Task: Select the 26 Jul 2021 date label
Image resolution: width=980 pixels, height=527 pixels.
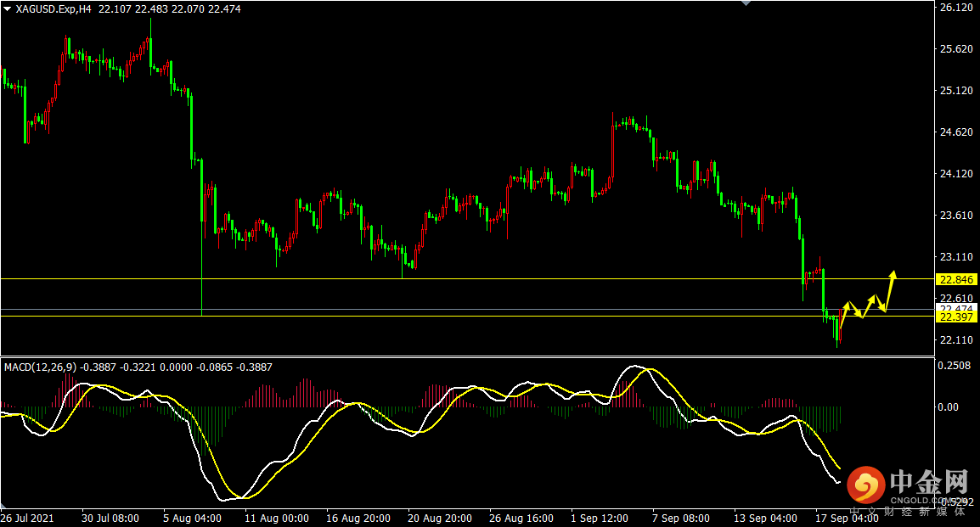Action: [x=30, y=518]
